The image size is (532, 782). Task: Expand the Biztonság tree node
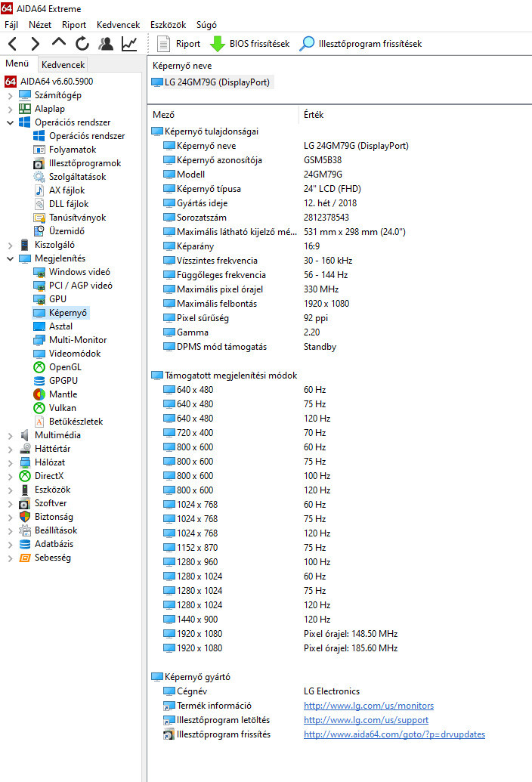pyautogui.click(x=11, y=517)
